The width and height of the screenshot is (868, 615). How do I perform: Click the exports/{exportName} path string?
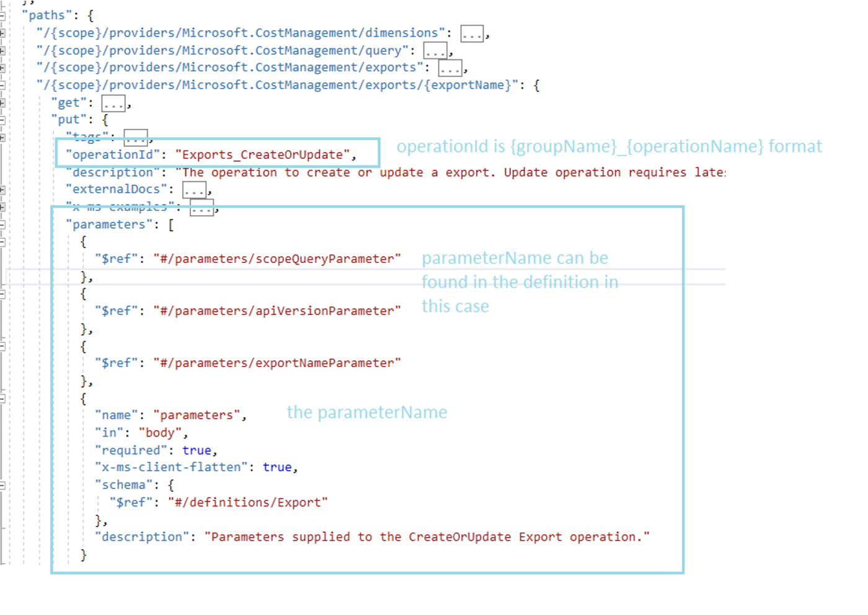point(277,85)
